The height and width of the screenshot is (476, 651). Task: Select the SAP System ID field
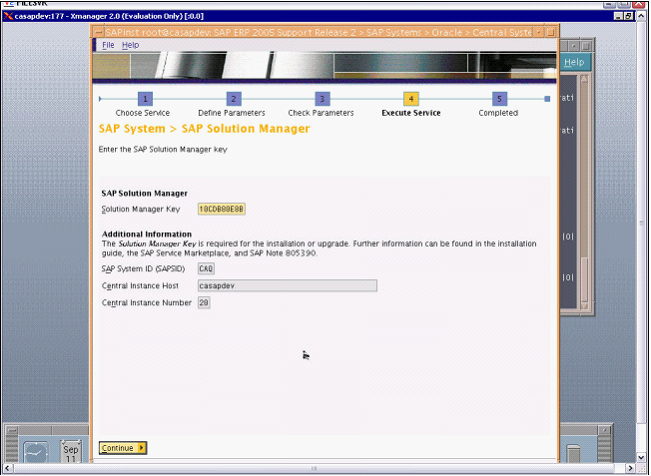(x=206, y=268)
